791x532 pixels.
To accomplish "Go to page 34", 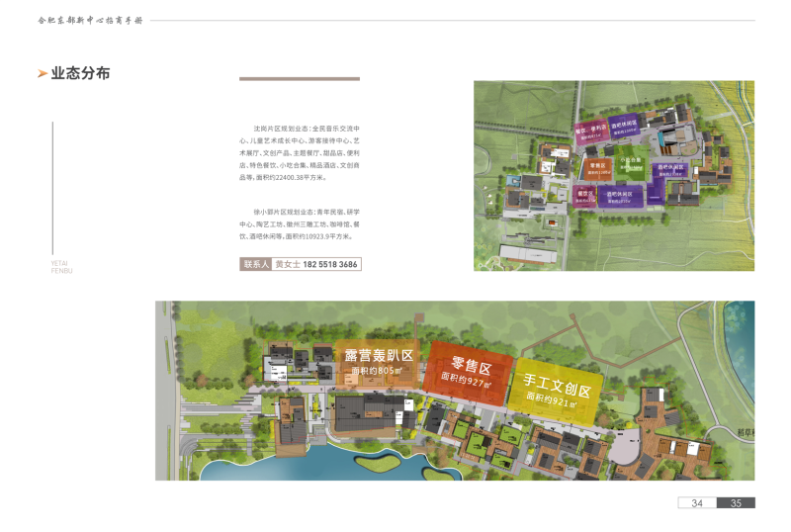I will tap(696, 503).
